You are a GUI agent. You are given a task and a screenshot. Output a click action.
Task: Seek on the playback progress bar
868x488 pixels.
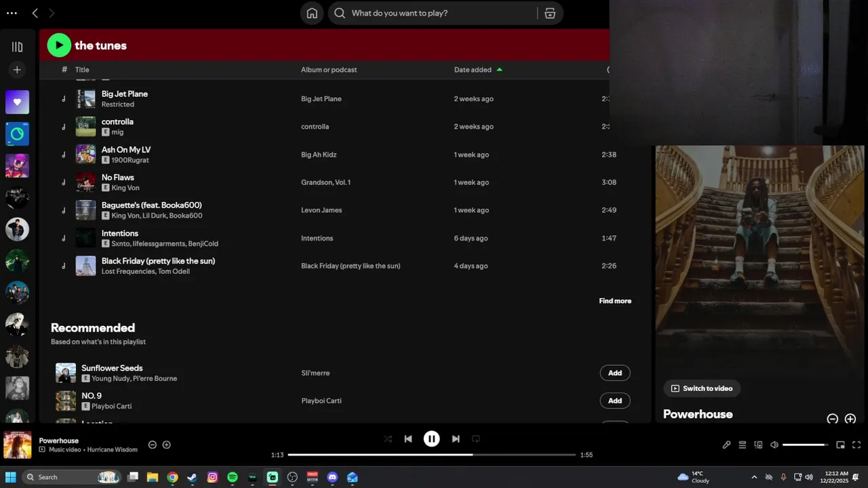[x=432, y=455]
